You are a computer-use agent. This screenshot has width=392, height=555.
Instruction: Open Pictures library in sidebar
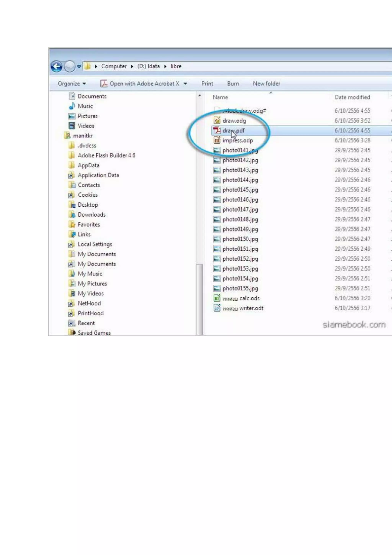coord(88,116)
